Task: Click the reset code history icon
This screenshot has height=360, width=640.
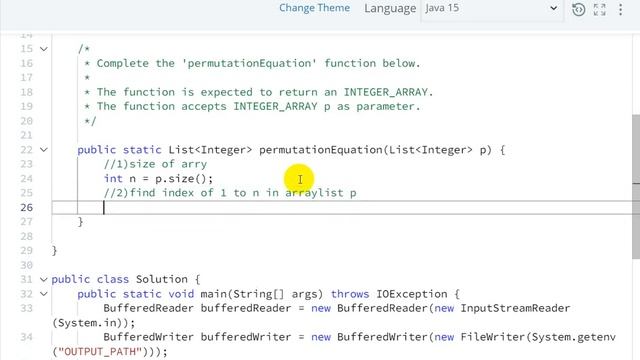Action: (x=578, y=9)
